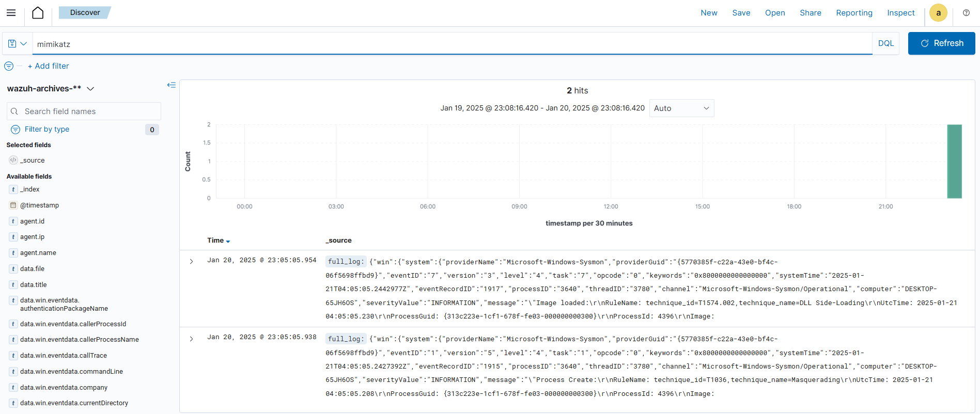Open the user avatar menu
Viewport: 980px width, 414px height.
click(x=938, y=13)
